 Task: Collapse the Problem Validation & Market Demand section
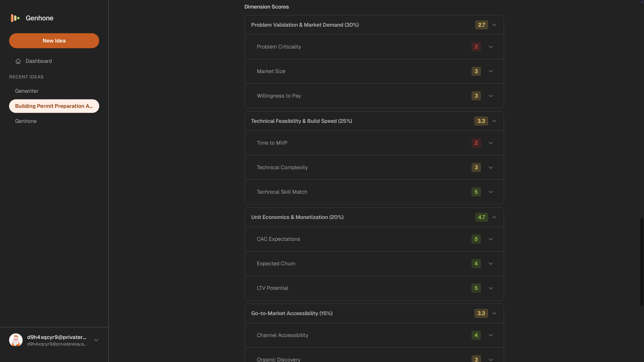click(494, 25)
